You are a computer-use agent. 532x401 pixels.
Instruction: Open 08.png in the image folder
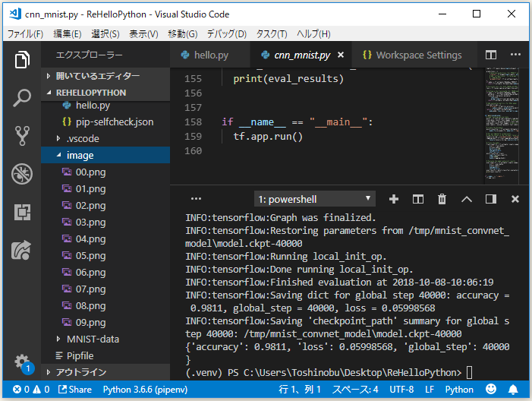coord(105,305)
